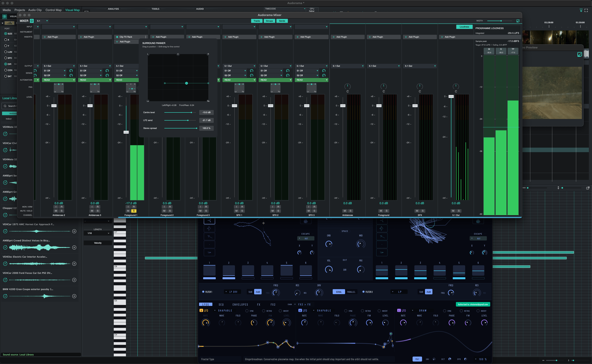592x364 pixels.
Task: Open the READ automation dropdown on SFX 3
Action: tap(311, 80)
